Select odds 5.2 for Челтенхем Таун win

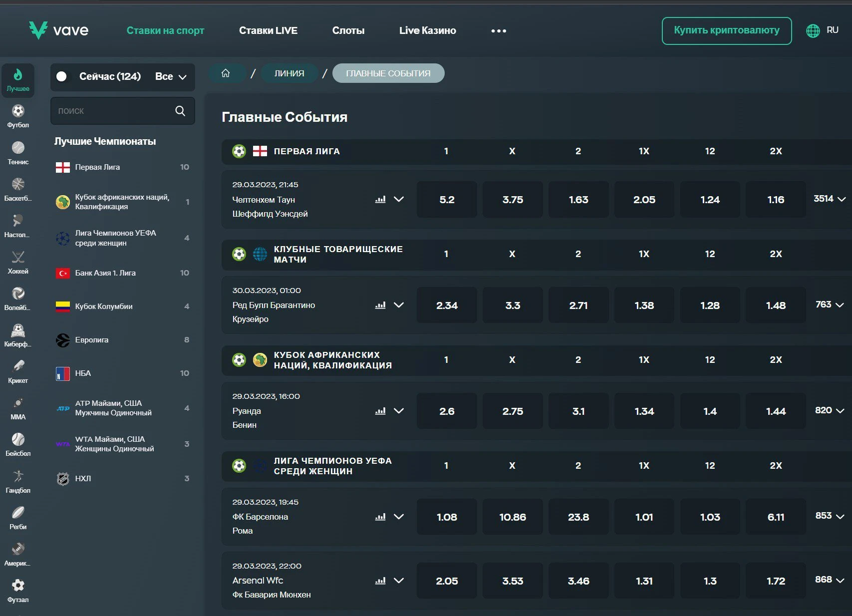pos(447,200)
